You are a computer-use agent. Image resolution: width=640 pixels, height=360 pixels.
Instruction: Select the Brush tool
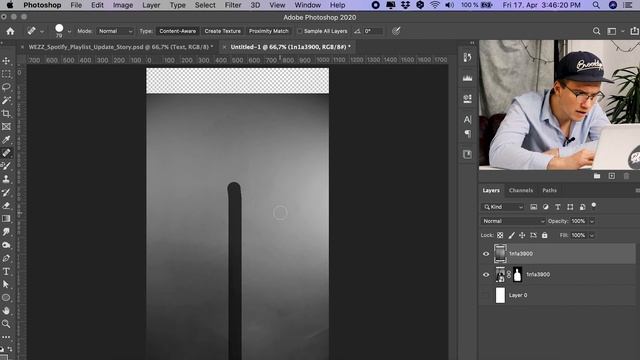click(x=6, y=166)
